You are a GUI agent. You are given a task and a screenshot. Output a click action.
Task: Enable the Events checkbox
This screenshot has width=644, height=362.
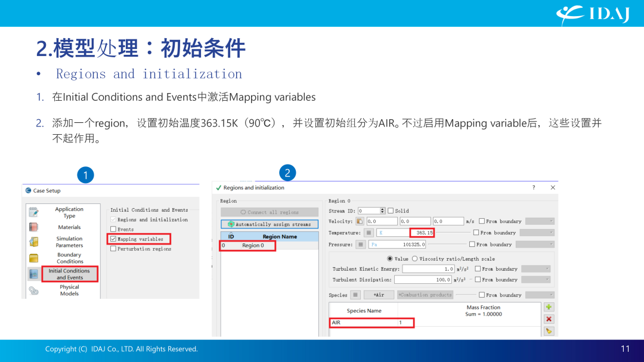[113, 229]
